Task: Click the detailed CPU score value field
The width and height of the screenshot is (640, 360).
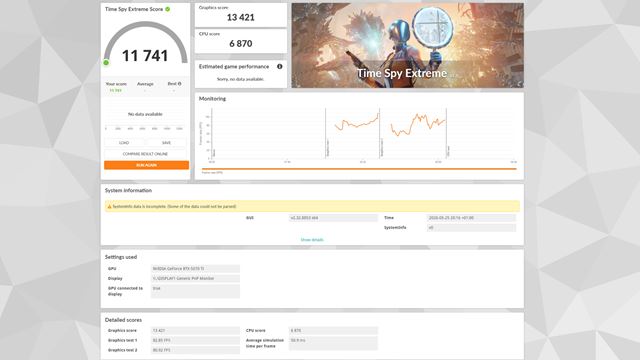Action: [333, 331]
